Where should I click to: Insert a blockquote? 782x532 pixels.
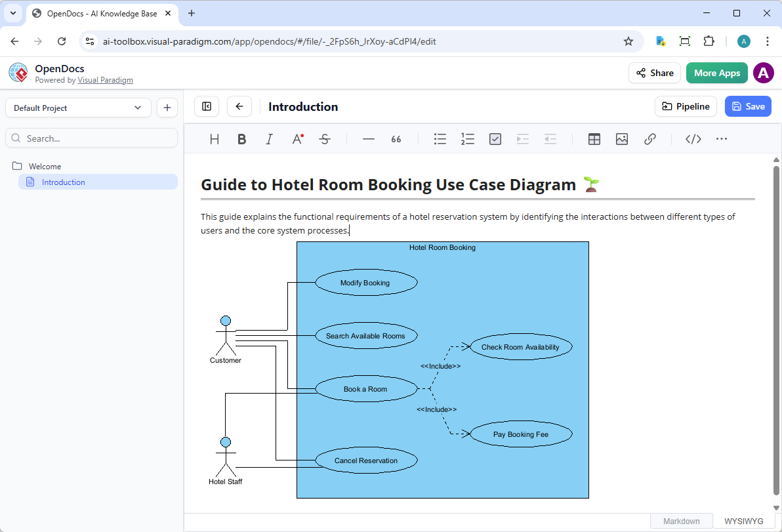tap(396, 138)
